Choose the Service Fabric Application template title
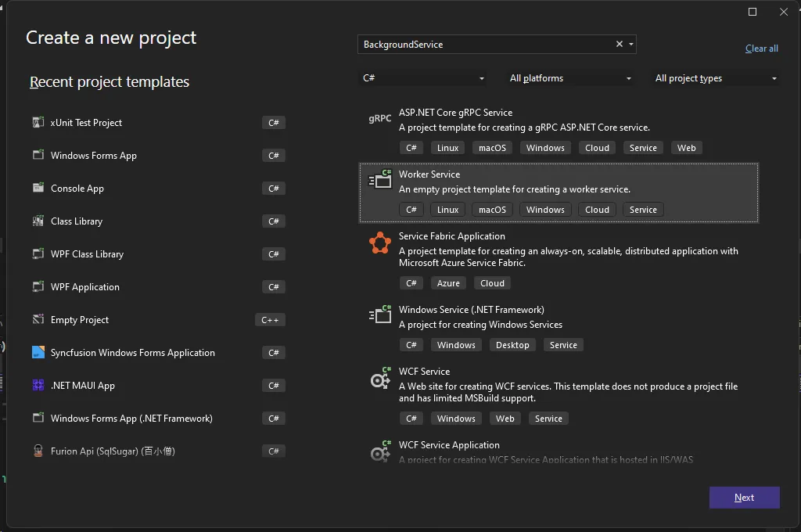Screen dimensions: 801x532 pos(451,236)
